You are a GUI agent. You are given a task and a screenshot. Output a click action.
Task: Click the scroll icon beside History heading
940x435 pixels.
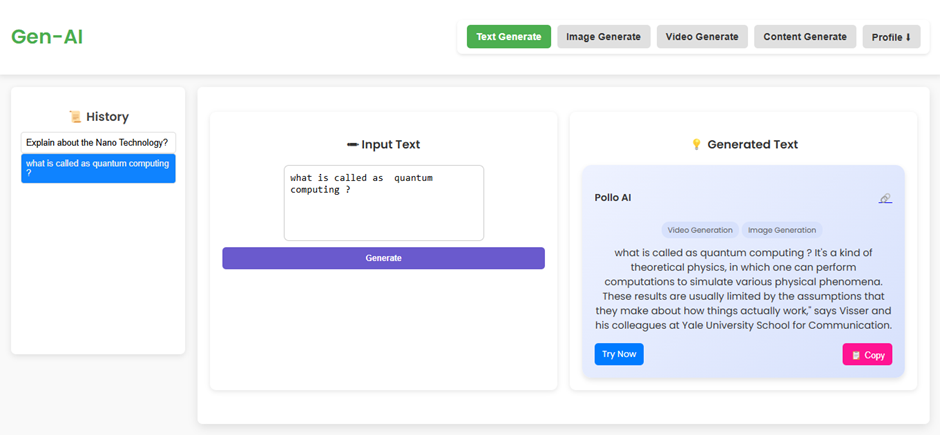click(74, 117)
